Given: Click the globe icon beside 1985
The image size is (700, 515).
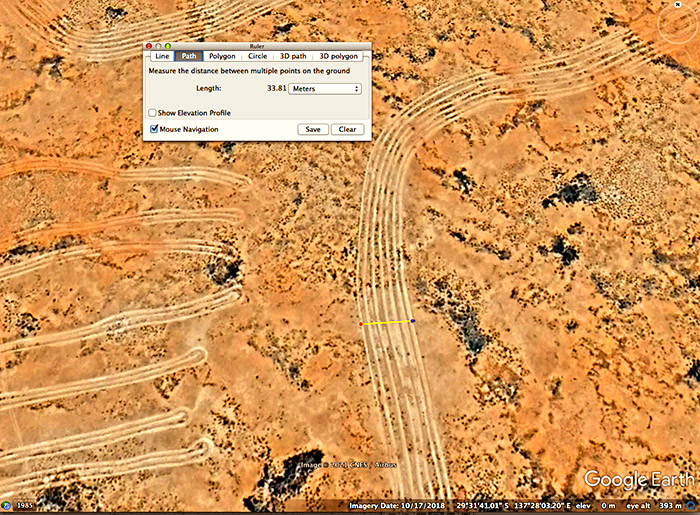Looking at the screenshot, I should click(6, 506).
